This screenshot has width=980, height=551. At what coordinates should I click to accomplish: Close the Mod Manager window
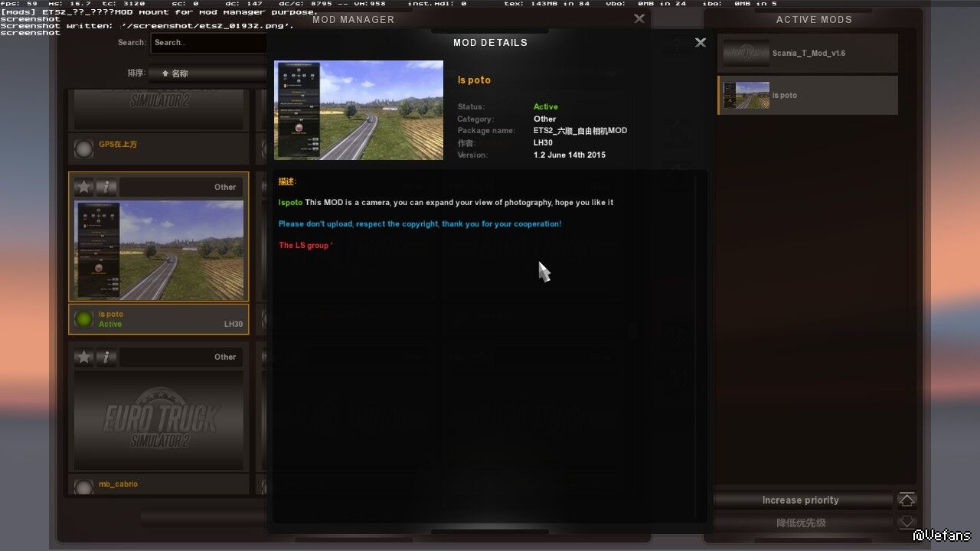[x=639, y=19]
